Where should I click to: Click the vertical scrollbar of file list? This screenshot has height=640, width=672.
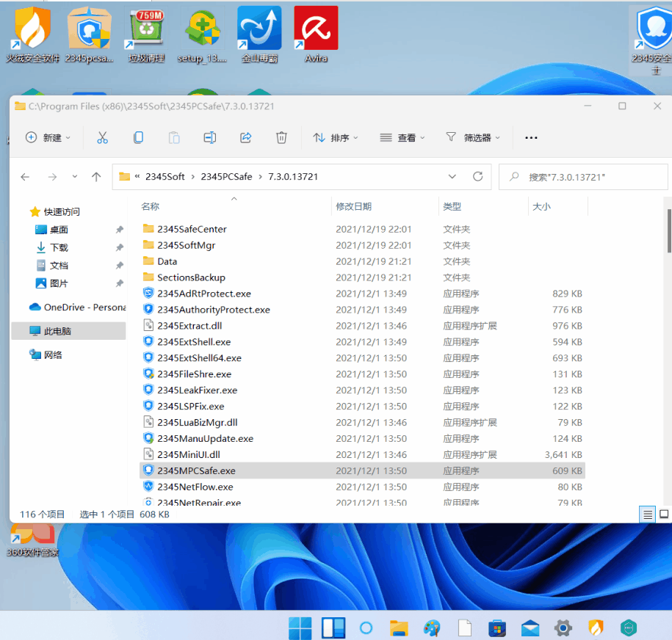click(x=669, y=231)
